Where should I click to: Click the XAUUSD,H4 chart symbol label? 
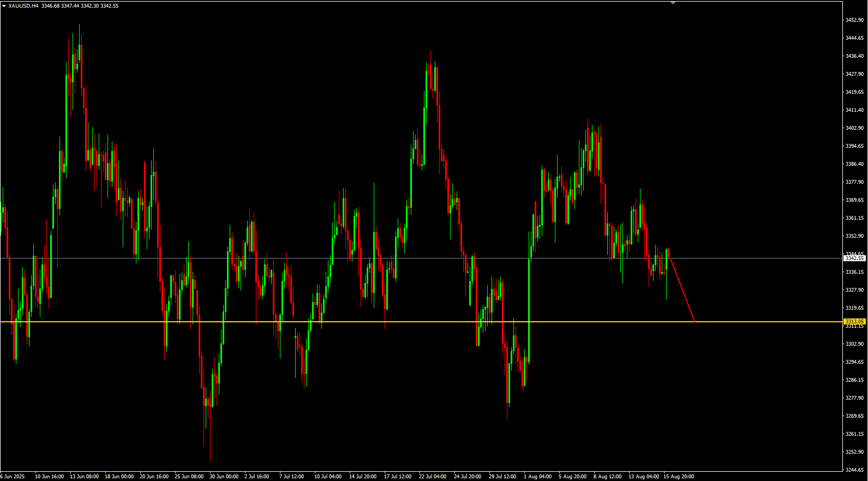coord(23,6)
